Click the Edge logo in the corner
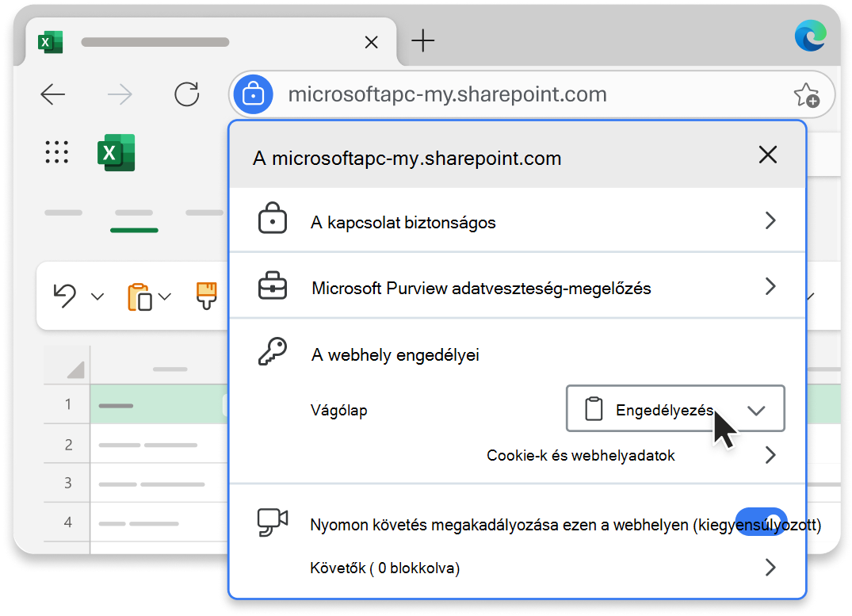 (810, 36)
